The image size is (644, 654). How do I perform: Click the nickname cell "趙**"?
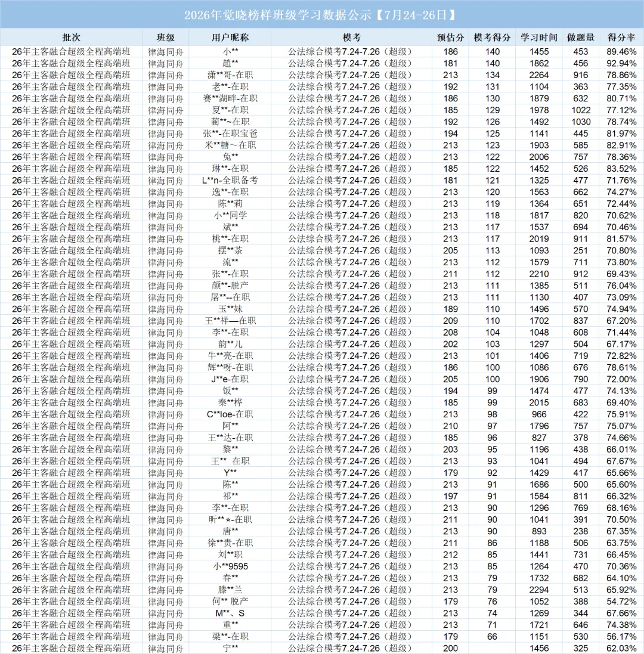point(230,63)
